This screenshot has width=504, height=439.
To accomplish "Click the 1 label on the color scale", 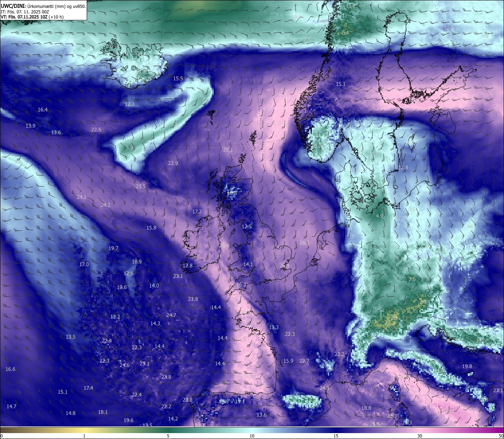I will pyautogui.click(x=84, y=436).
